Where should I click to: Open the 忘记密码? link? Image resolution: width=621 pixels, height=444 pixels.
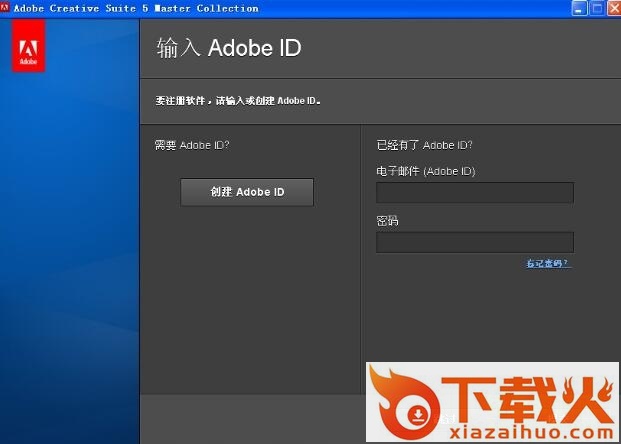point(548,263)
